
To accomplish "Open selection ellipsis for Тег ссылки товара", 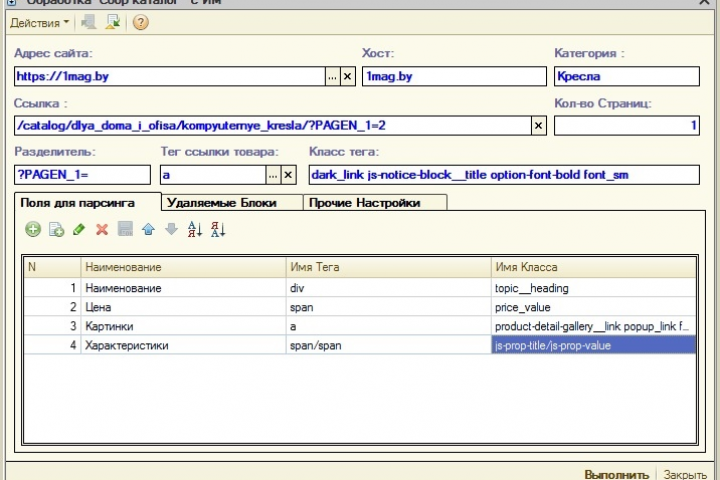I will tap(273, 175).
